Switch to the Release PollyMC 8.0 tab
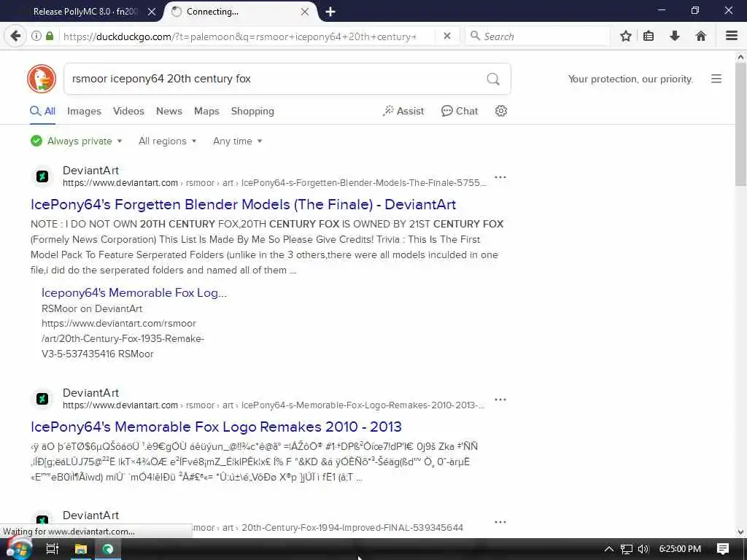The height and width of the screenshot is (560, 747). 86,12
